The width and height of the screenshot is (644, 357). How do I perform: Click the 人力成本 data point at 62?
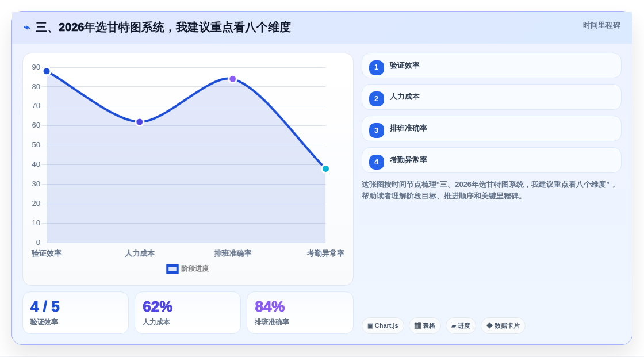point(140,122)
